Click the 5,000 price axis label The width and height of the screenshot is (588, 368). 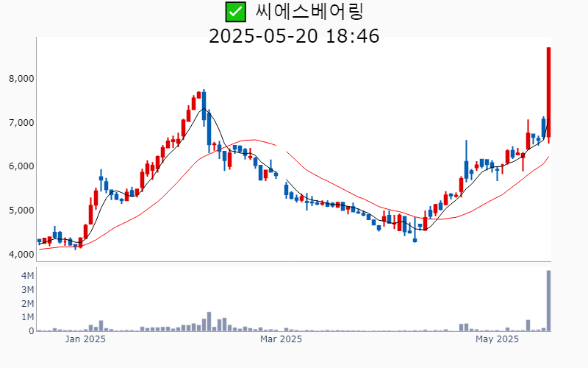[21, 210]
